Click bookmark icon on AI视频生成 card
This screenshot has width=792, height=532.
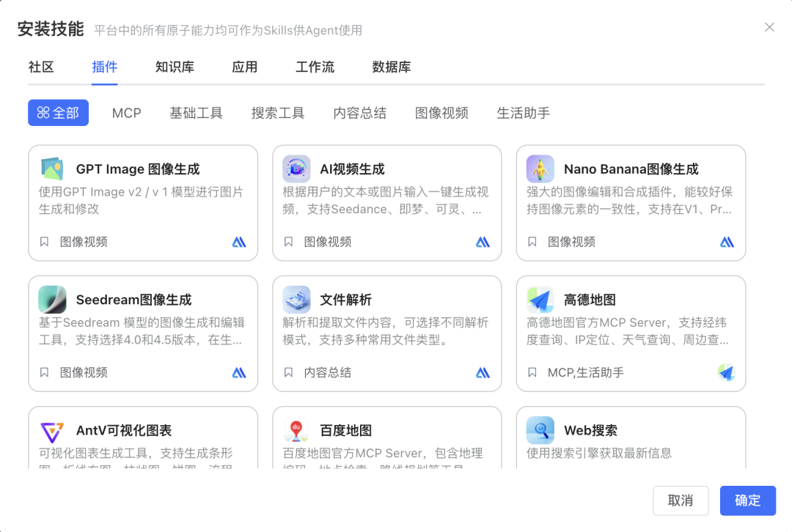coord(288,242)
